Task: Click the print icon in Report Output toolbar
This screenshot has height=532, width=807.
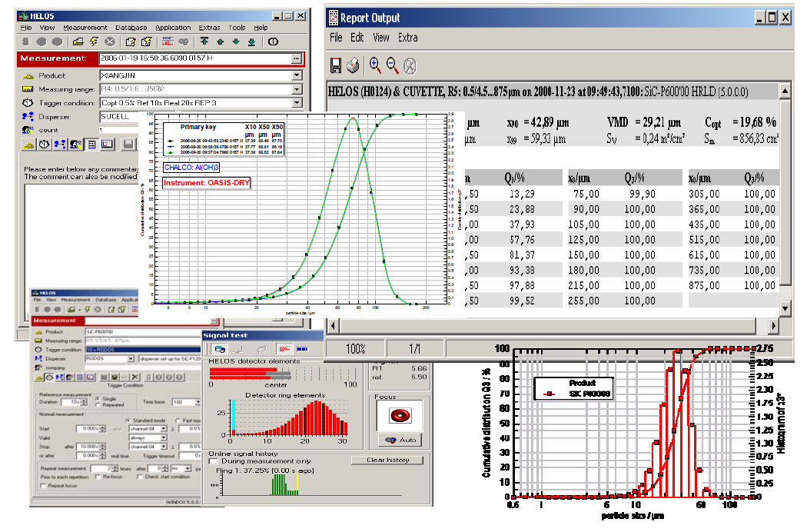Action: [x=353, y=66]
